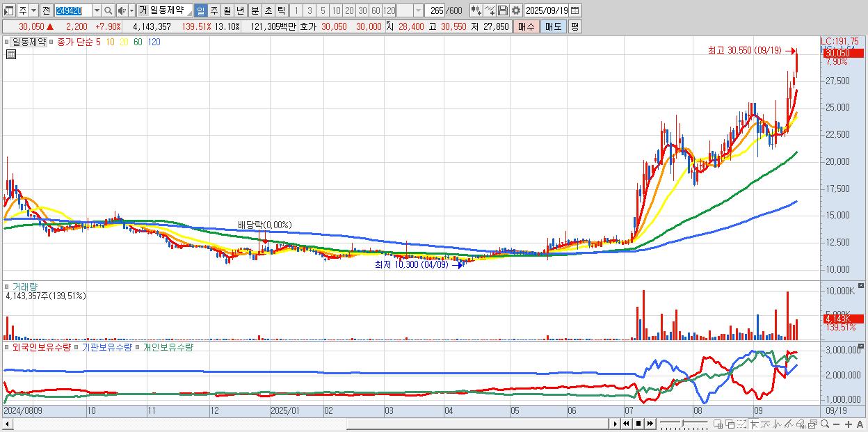Click the 매도 sell button
This screenshot has width=868, height=432.
coord(553,26)
